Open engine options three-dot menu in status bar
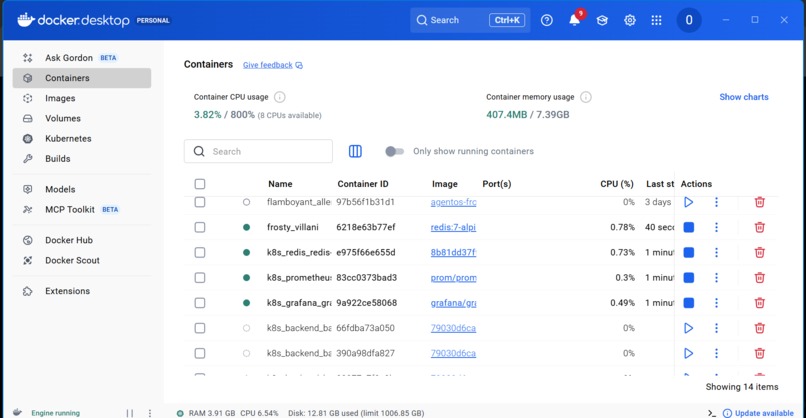This screenshot has width=806, height=418. pyautogui.click(x=150, y=413)
